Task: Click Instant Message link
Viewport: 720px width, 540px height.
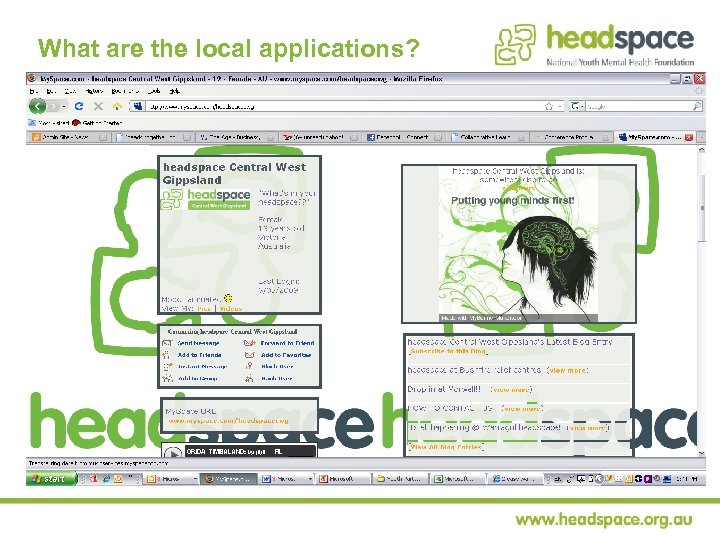Action: [x=202, y=366]
